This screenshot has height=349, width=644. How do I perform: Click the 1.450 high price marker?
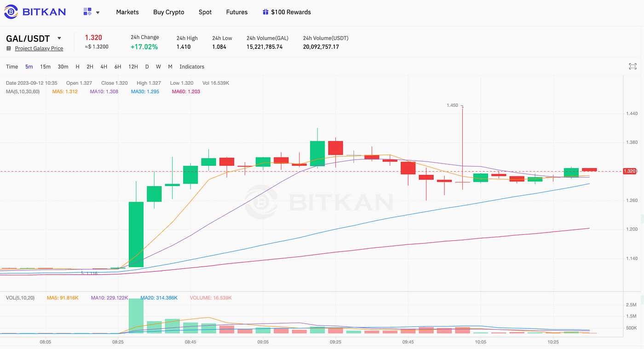pyautogui.click(x=452, y=105)
